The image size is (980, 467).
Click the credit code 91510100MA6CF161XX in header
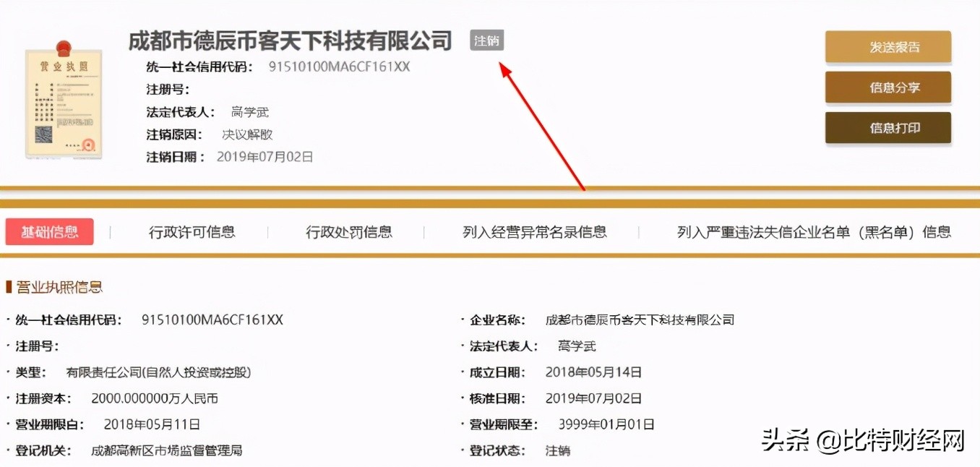(340, 67)
